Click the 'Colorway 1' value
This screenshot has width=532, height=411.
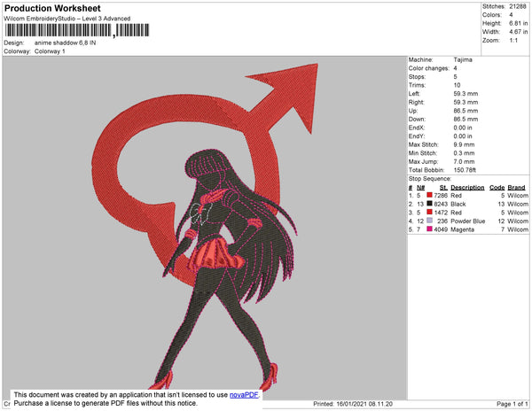tap(50, 51)
